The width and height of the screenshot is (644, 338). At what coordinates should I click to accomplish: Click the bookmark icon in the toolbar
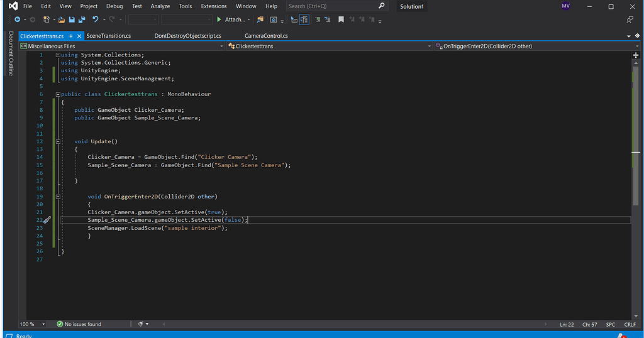coord(341,19)
